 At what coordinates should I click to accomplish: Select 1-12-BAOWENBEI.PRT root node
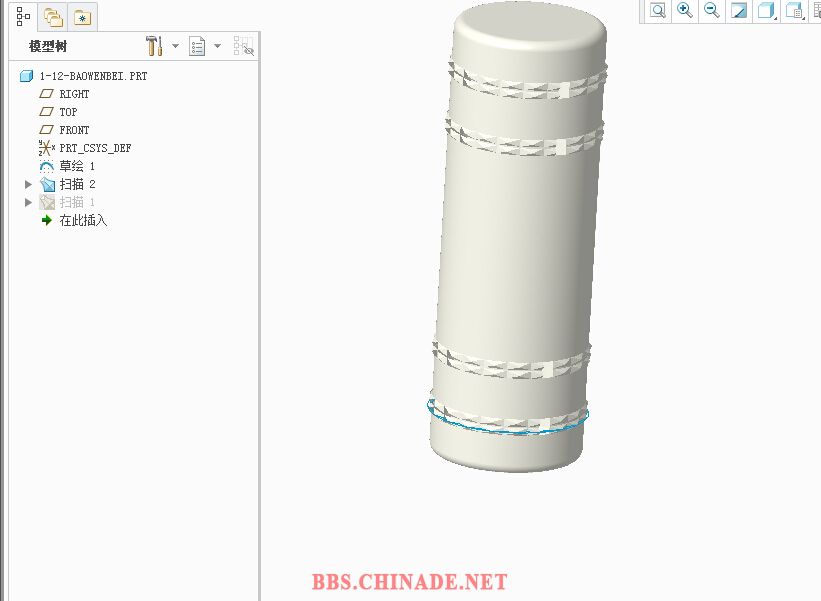click(x=93, y=76)
